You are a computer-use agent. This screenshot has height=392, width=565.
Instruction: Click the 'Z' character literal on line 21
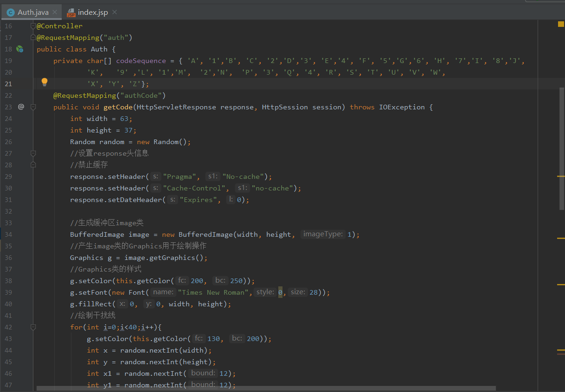pos(135,84)
